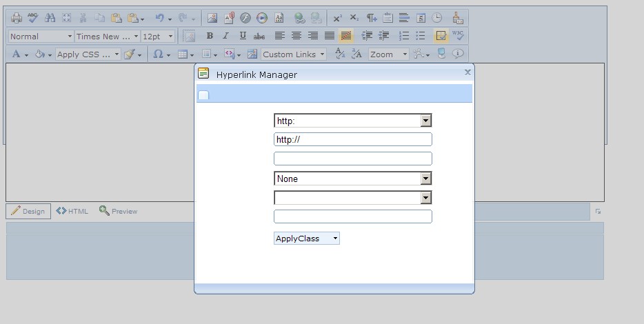Screen dimensions: 644x324
Task: Click the http:// URL input field
Action: (x=353, y=139)
